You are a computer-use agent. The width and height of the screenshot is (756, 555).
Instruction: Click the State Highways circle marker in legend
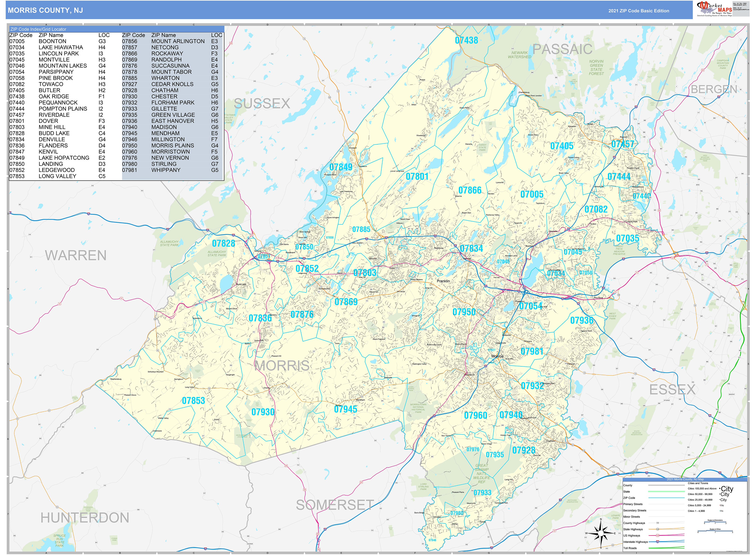click(658, 529)
